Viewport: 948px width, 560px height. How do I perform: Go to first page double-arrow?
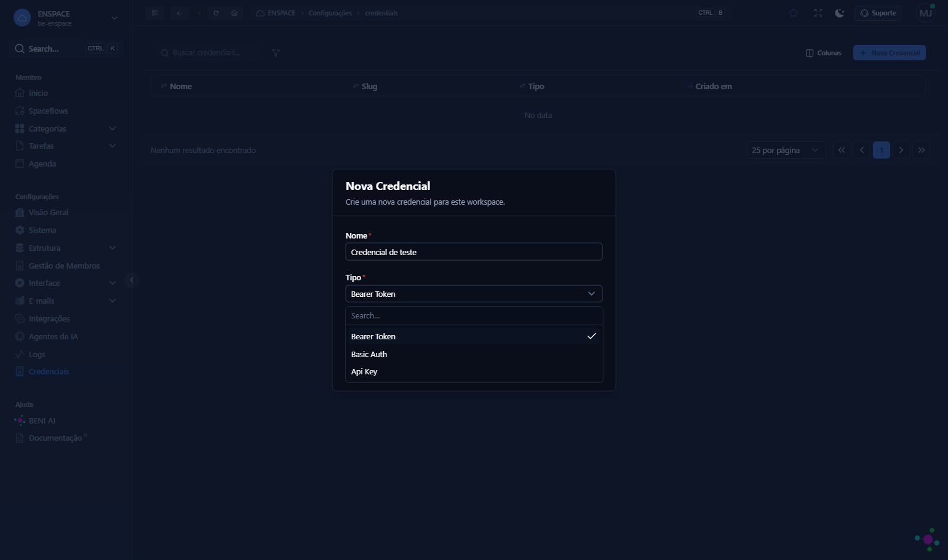click(842, 150)
